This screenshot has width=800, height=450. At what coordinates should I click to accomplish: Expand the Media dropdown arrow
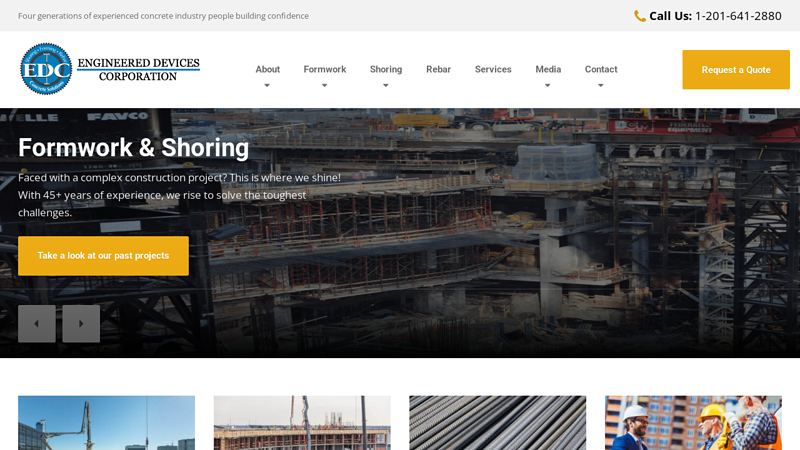coord(547,86)
